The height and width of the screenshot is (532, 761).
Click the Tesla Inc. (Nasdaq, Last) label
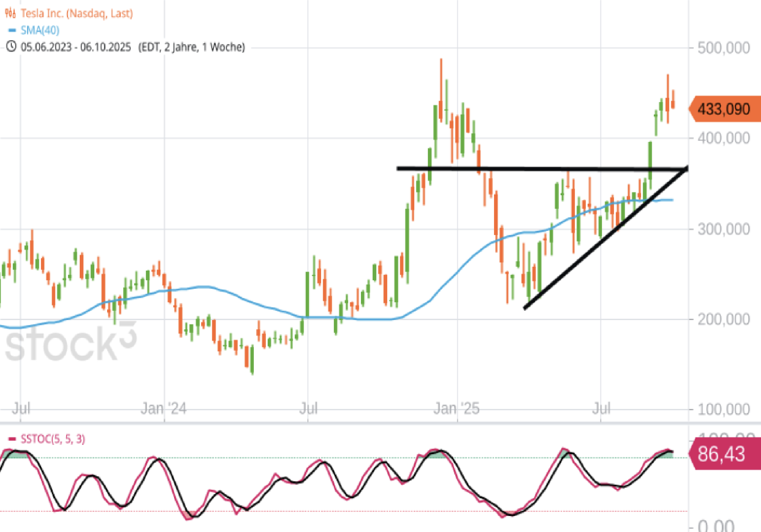point(77,13)
